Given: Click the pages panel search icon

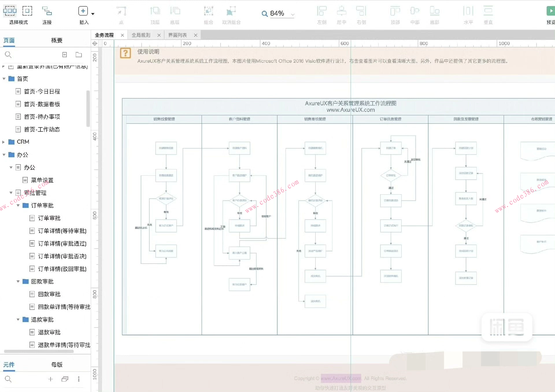Looking at the screenshot, I should 8,55.
